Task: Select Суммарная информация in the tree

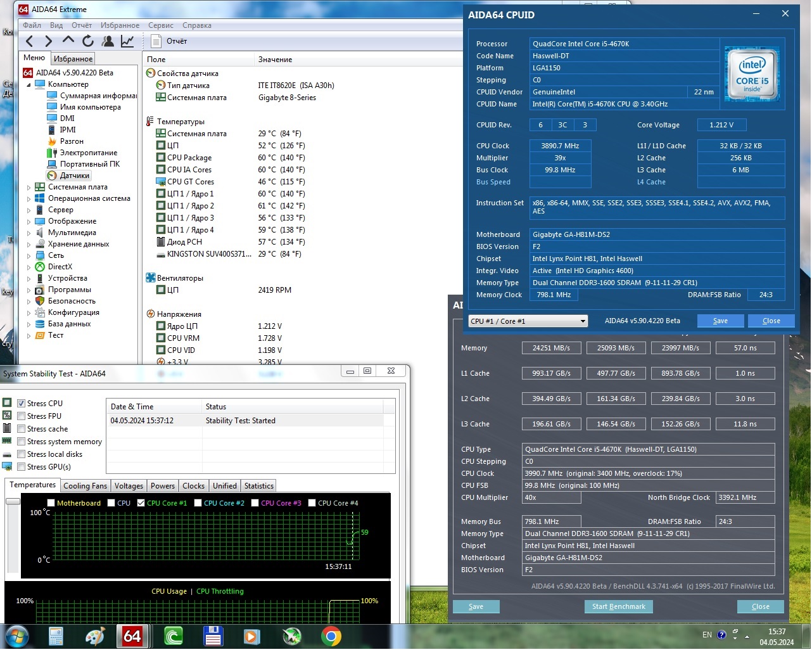Action: 92,96
